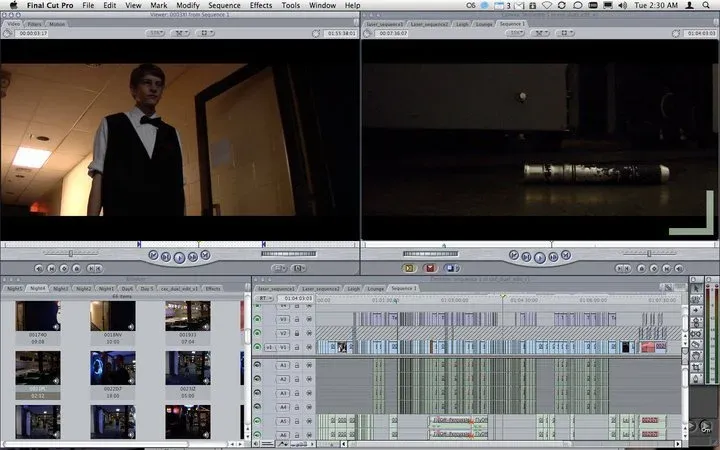The image size is (720, 450).
Task: Open the Generator pop-up in Viewer
Action: (x=298, y=268)
